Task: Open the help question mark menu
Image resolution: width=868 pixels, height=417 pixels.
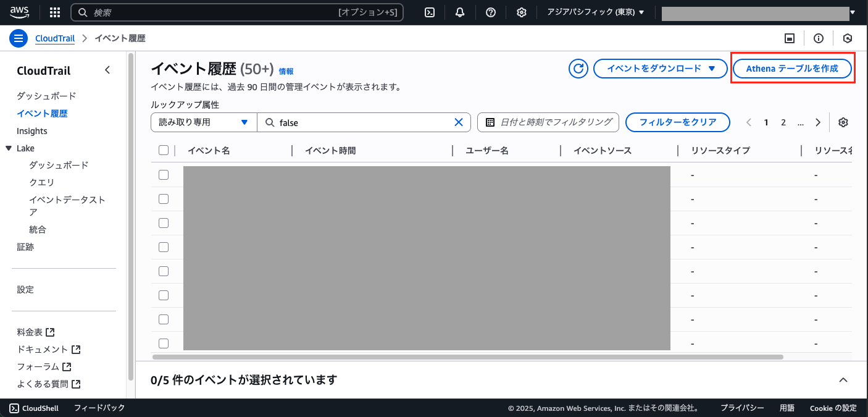Action: [491, 12]
